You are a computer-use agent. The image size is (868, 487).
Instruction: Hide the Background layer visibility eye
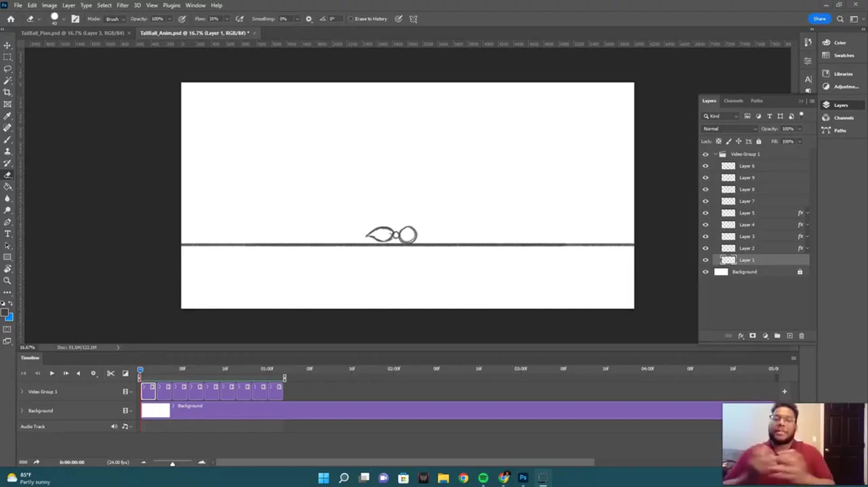[x=705, y=272]
